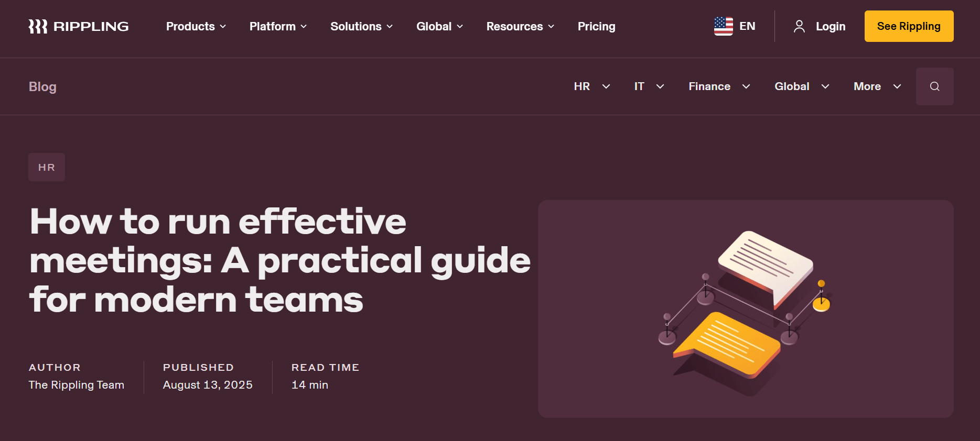Open the More blog categories dropdown

pos(877,86)
